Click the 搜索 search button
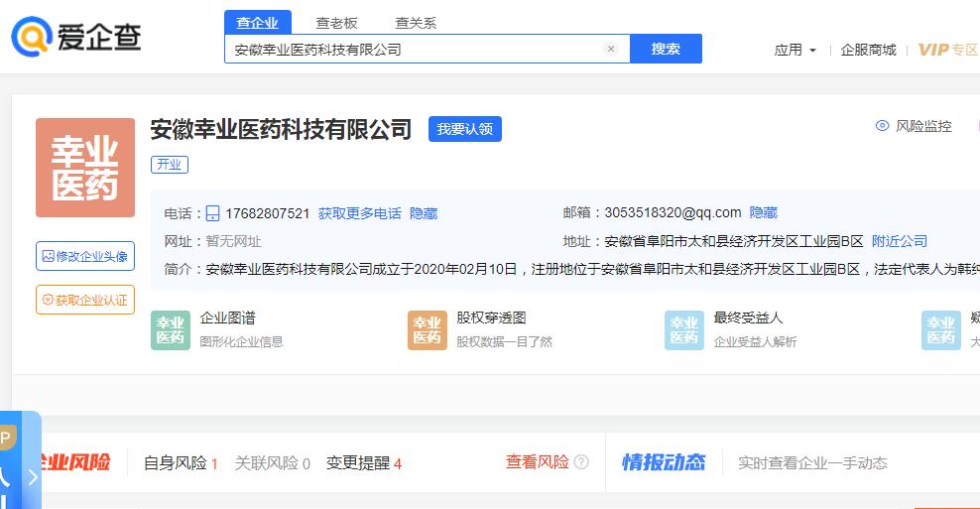 (x=666, y=49)
